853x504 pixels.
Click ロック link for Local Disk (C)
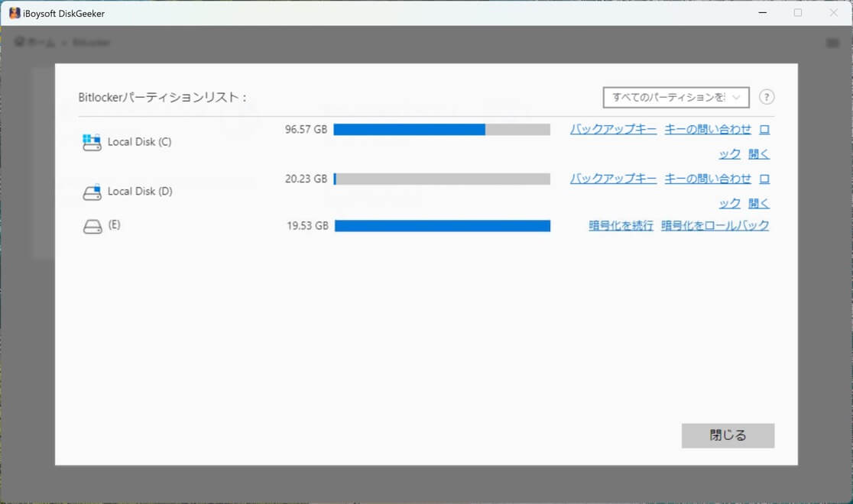click(729, 153)
